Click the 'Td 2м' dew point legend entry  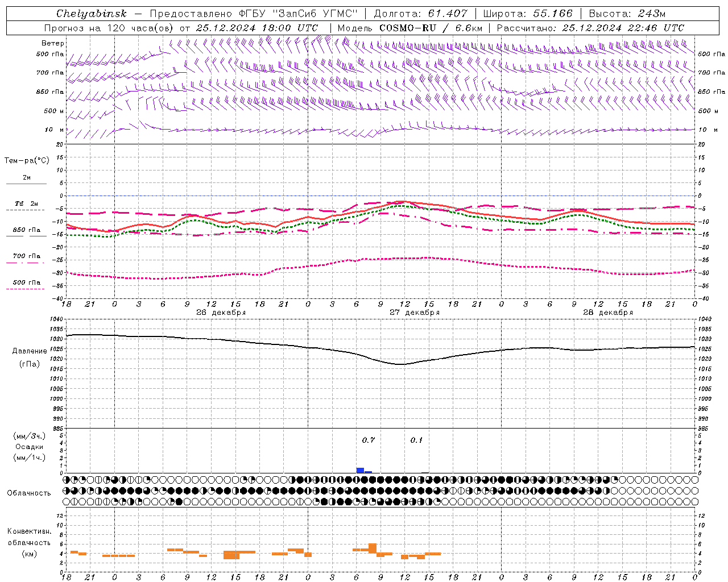(27, 203)
